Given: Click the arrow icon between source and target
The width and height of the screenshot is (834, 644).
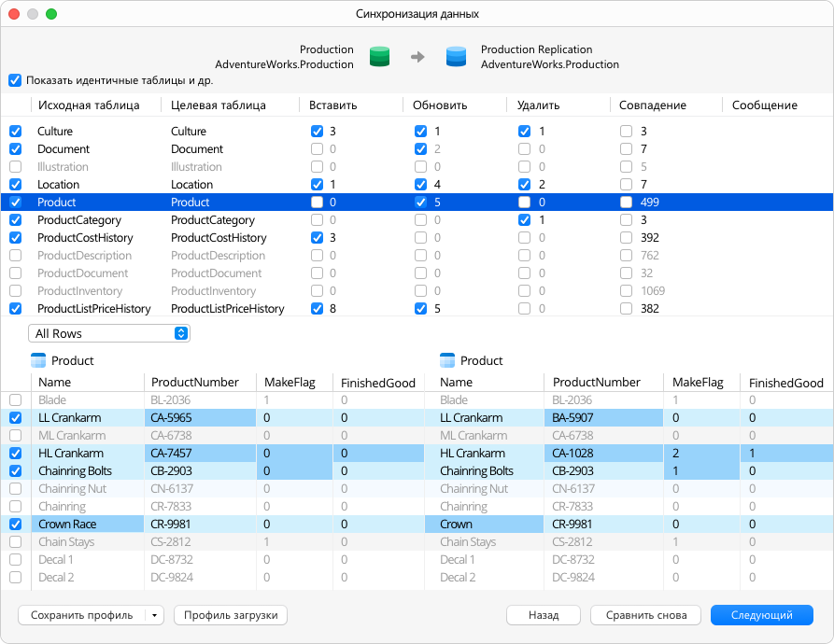Looking at the screenshot, I should pyautogui.click(x=417, y=56).
